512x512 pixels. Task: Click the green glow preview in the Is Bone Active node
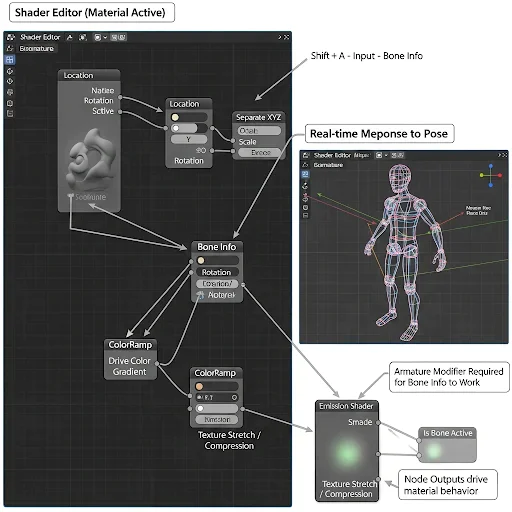pos(434,451)
